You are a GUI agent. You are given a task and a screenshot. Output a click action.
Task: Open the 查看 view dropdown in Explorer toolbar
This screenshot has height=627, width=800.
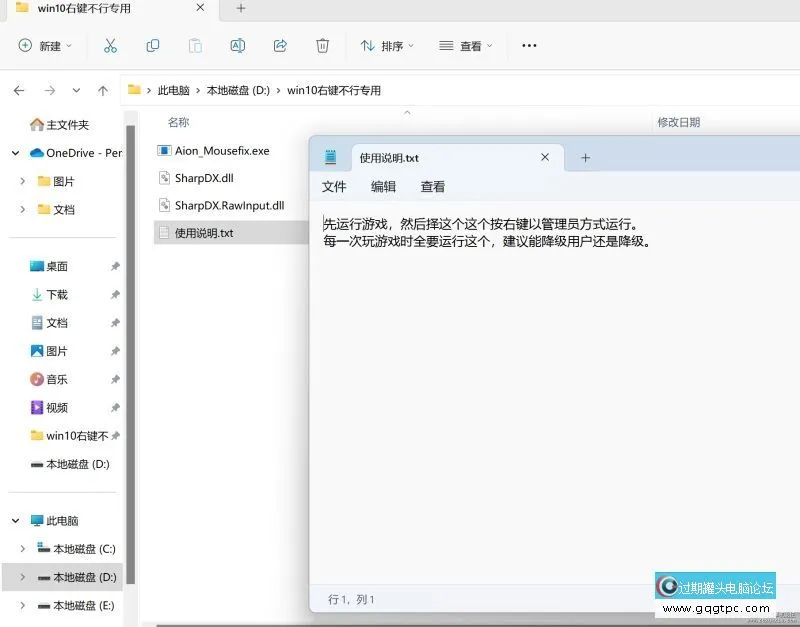(466, 46)
